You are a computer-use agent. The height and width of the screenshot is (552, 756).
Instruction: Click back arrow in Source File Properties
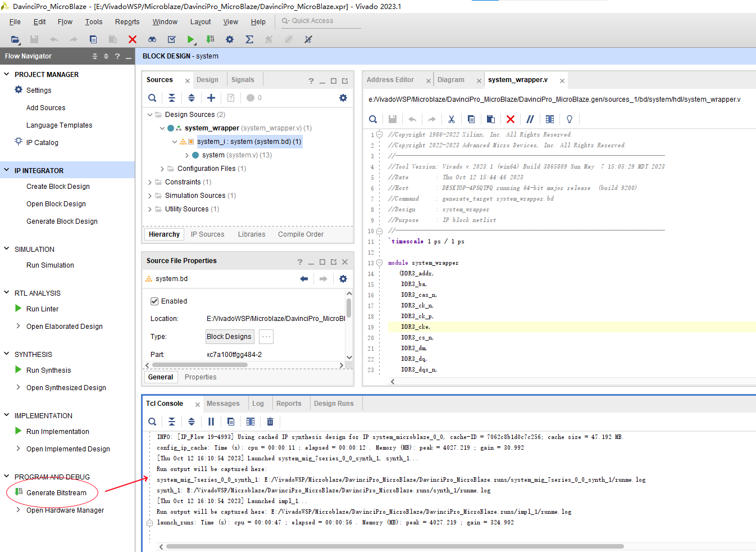click(x=304, y=279)
